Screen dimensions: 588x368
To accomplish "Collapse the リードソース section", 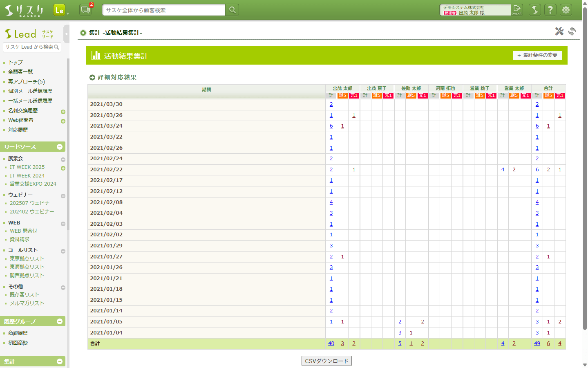I will (x=60, y=147).
